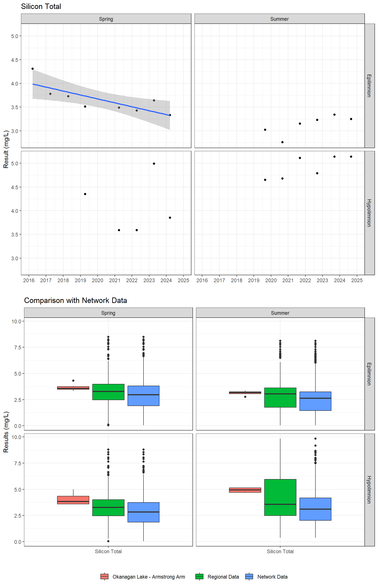Click the Epilimnion strip label of comparison chart
The width and height of the screenshot is (378, 588).
pos(369,374)
